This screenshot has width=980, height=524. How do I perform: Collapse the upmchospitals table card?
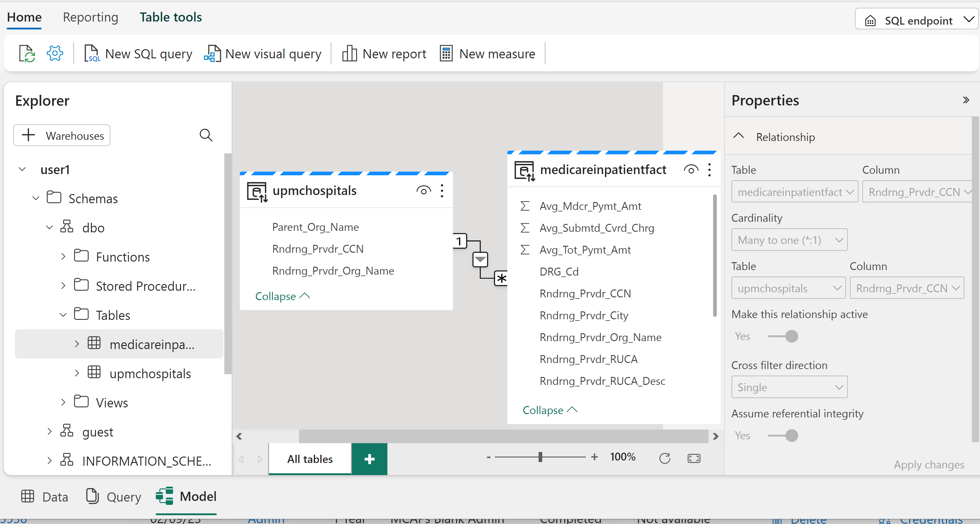point(282,296)
